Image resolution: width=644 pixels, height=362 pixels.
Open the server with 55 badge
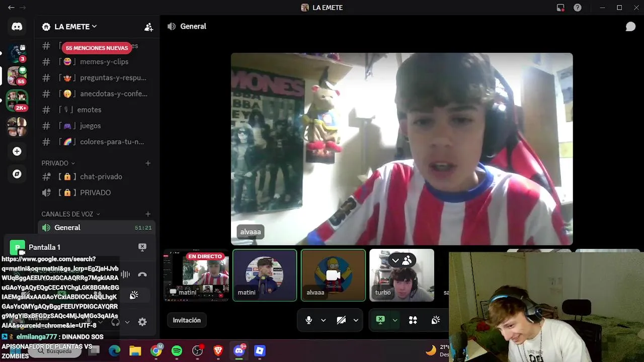coord(17,76)
